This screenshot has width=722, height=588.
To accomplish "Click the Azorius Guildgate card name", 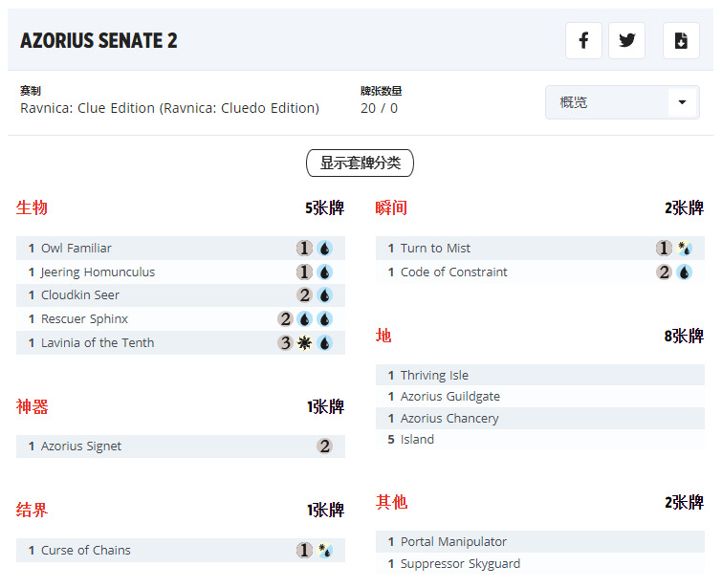I will (449, 397).
